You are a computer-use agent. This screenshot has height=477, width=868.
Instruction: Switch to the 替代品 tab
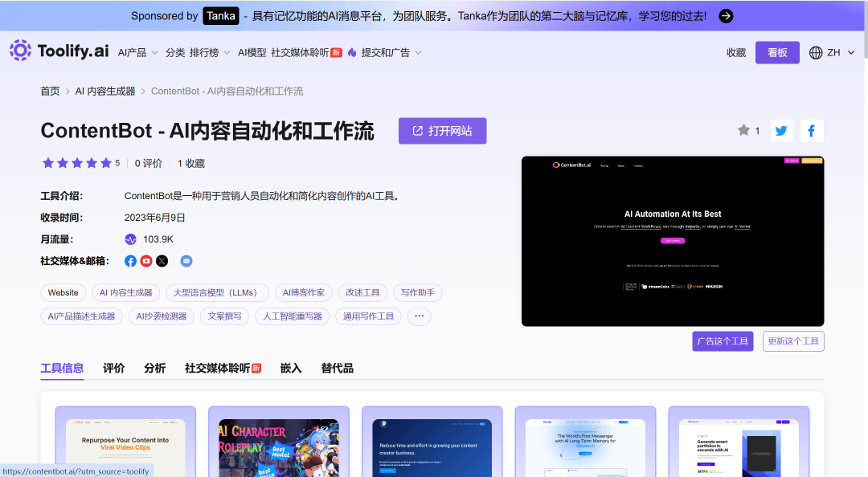[x=337, y=369]
